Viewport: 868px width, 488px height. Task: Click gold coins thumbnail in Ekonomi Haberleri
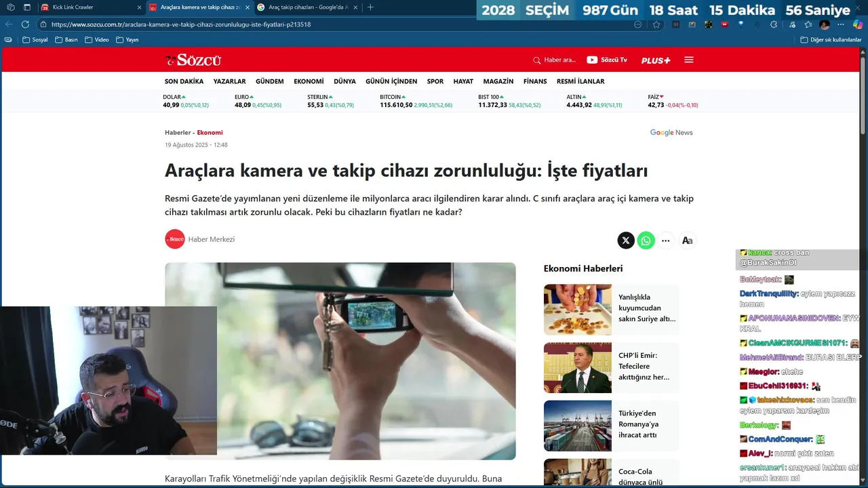click(x=577, y=310)
